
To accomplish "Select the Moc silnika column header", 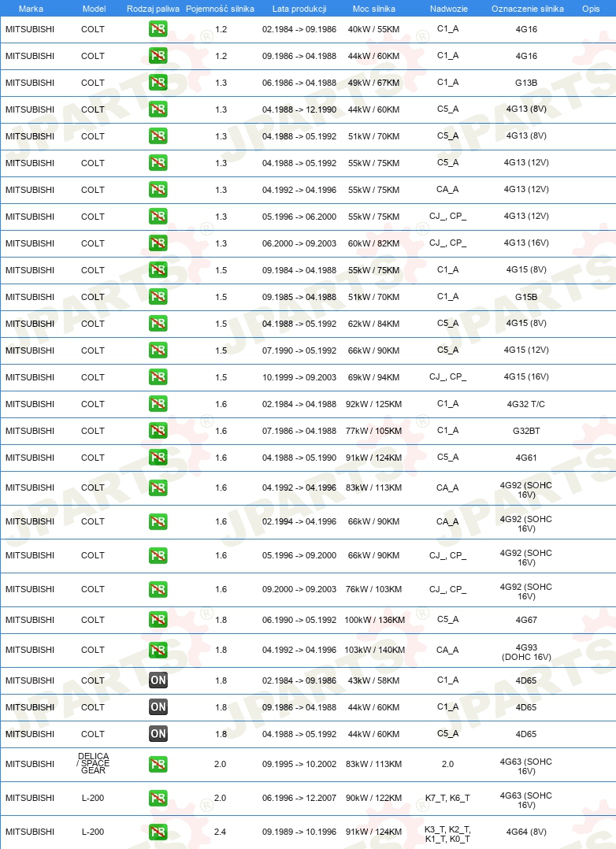I will pos(374,9).
